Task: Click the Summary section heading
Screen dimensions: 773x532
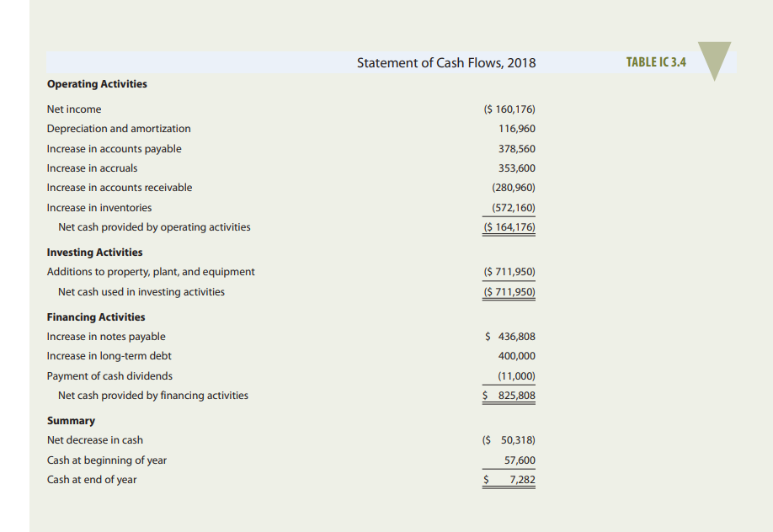Action: pos(71,420)
